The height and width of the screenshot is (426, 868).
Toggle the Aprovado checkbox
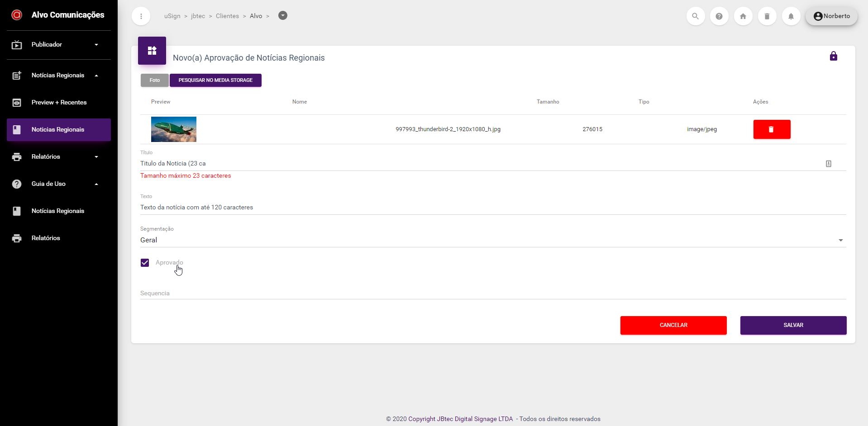[145, 263]
